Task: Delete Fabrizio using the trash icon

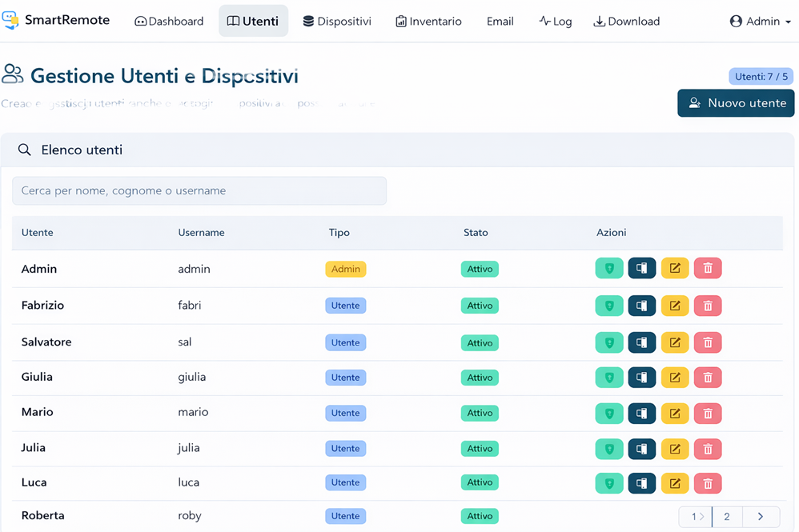Action: pos(708,306)
